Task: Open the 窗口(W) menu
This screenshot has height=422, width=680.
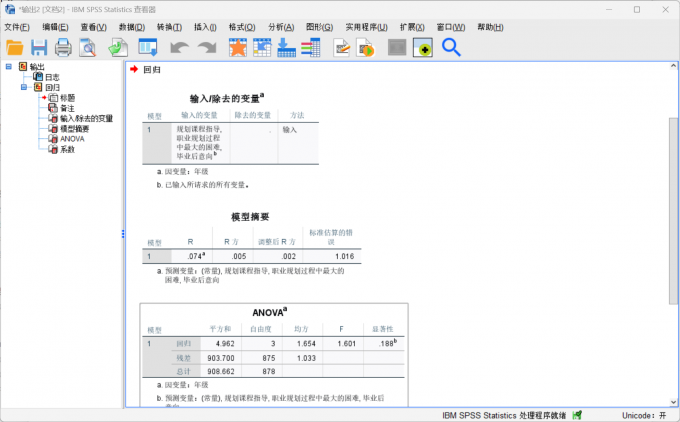Action: click(451, 27)
